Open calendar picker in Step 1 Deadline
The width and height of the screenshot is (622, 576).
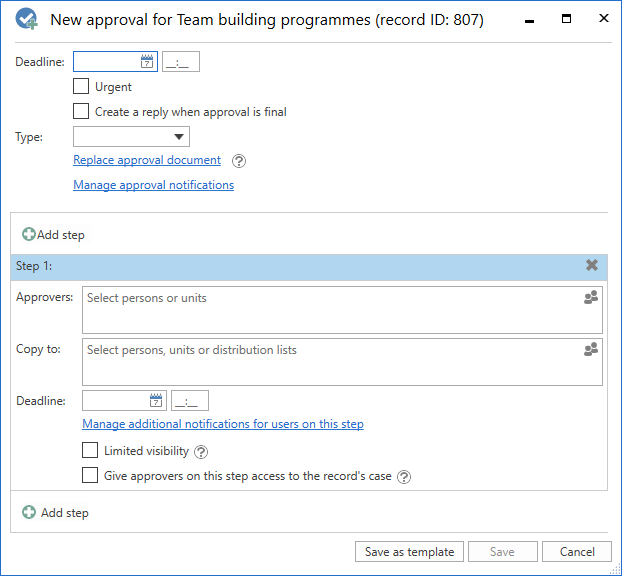(x=156, y=401)
